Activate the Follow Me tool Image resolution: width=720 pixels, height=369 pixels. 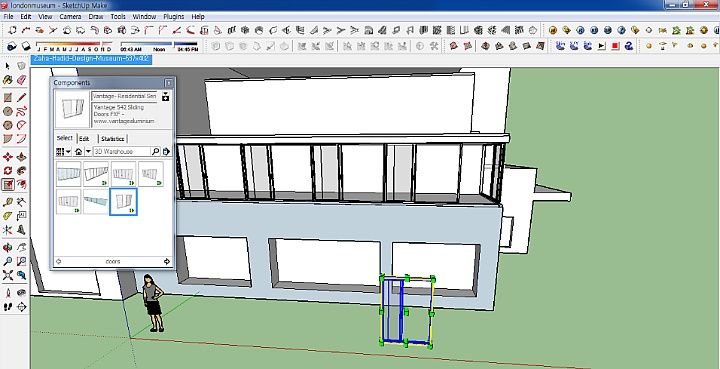(x=22, y=171)
